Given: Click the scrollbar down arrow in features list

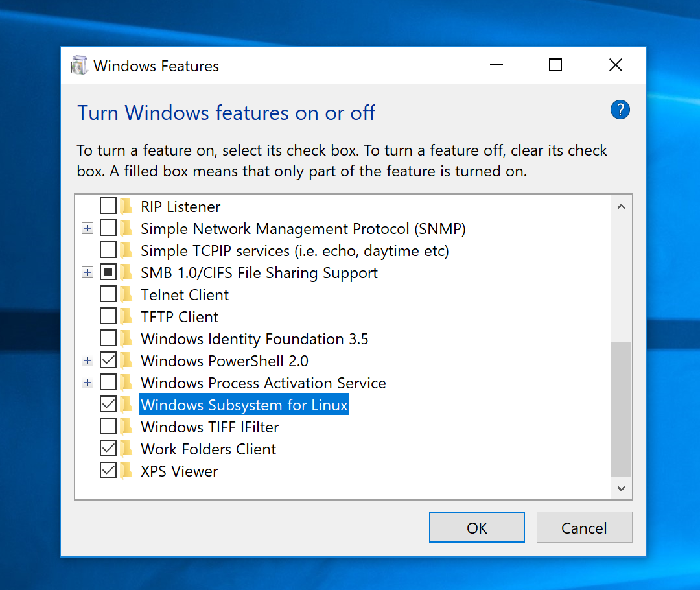Looking at the screenshot, I should 621,488.
